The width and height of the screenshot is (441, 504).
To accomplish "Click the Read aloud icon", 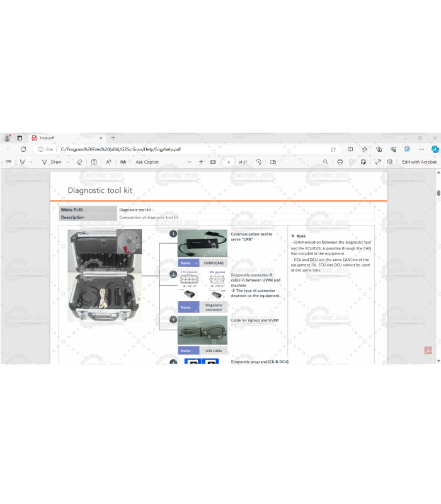I will pyautogui.click(x=108, y=162).
